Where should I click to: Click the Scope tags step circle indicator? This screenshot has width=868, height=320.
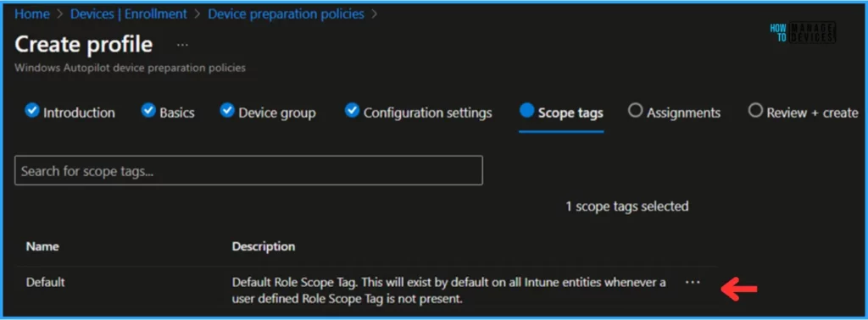526,111
